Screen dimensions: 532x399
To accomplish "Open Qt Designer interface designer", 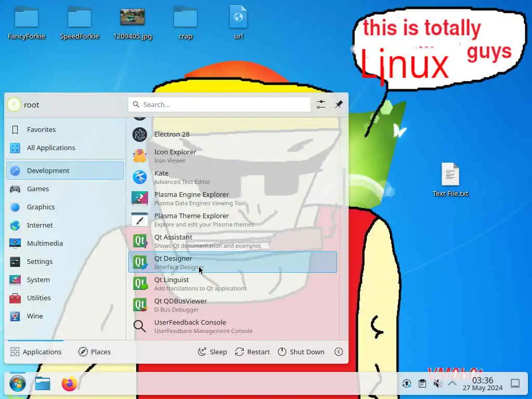I will point(233,262).
